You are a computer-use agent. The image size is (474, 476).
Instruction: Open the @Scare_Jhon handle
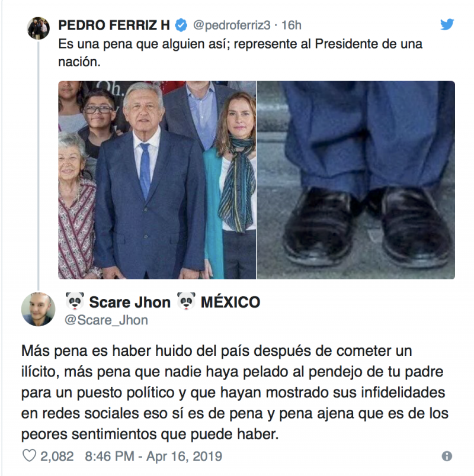point(106,320)
